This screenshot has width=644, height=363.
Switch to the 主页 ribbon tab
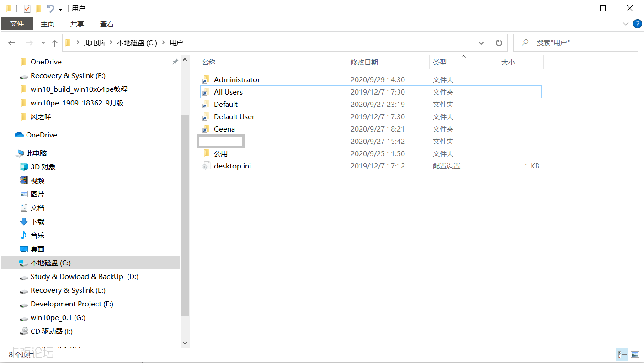[x=48, y=24]
